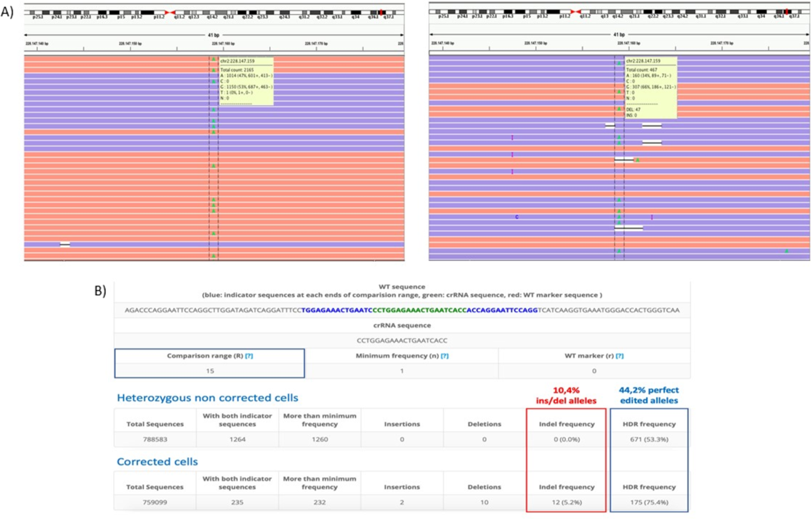Click the 'Corrected cells' section heading
812x519 pixels.
coord(157,461)
